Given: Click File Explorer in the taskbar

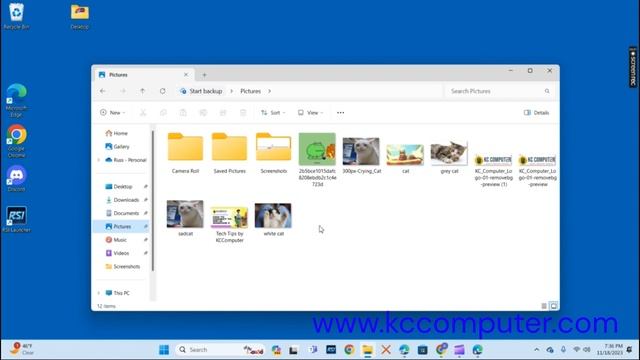Looking at the screenshot, I should (x=367, y=350).
